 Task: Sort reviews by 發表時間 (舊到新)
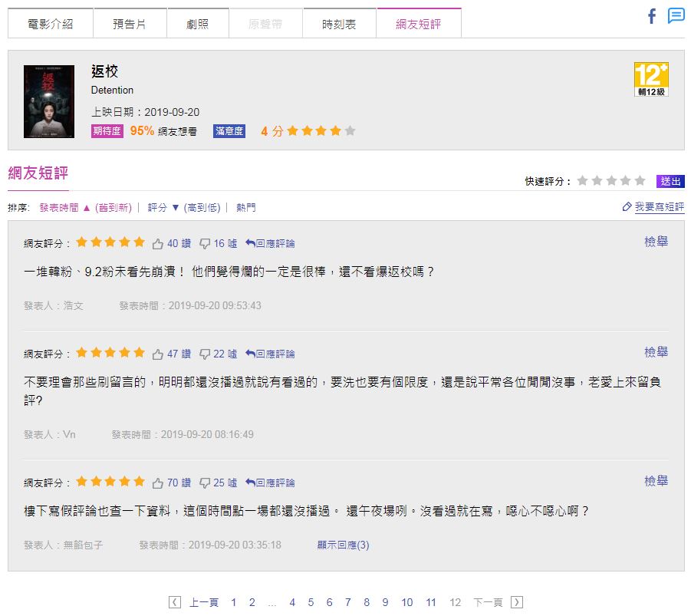pyautogui.click(x=85, y=208)
